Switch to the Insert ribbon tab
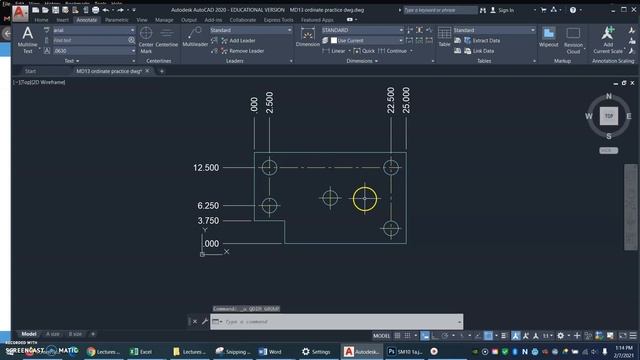This screenshot has height=360, width=640. click(62, 20)
